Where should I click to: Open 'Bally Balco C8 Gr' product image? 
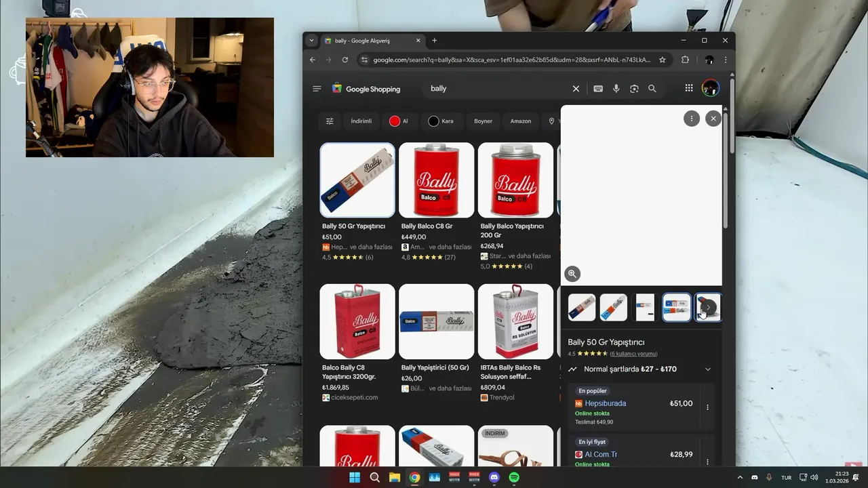click(x=436, y=180)
